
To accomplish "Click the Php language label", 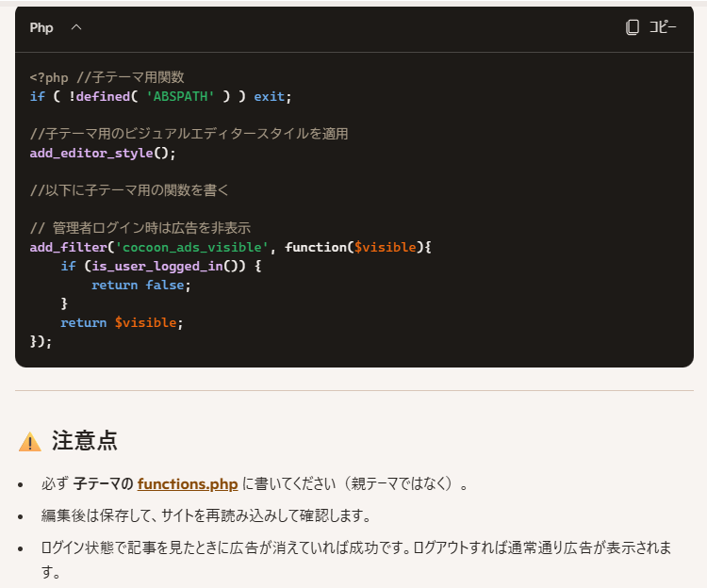I will tap(41, 27).
